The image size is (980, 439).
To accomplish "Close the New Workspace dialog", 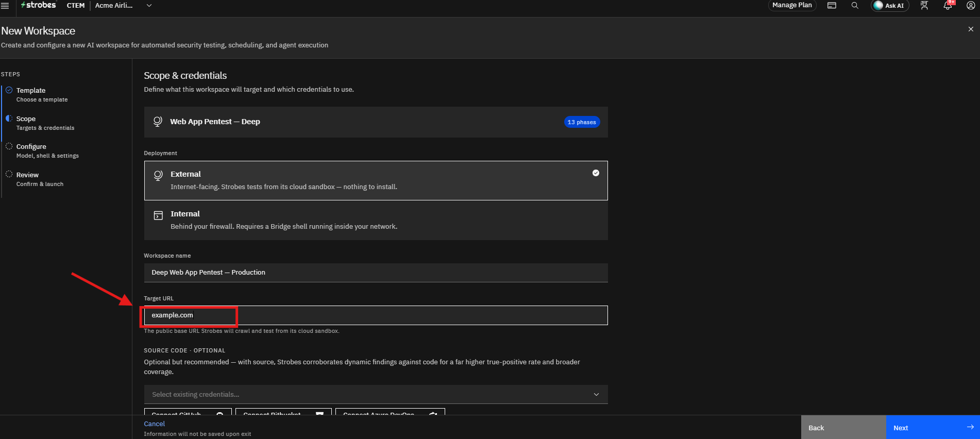I will 971,29.
